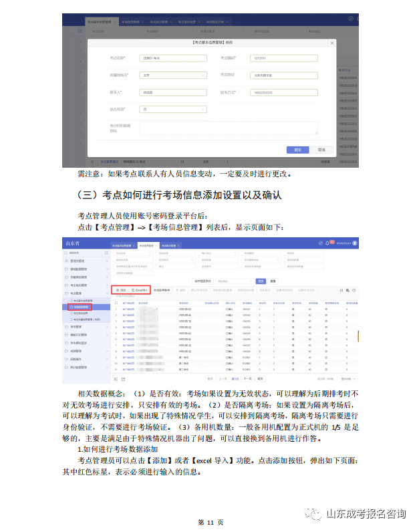The height and width of the screenshot is (532, 419).
Task: Open 考点头像信息管理(内部) submenu item
Action: pos(86,319)
